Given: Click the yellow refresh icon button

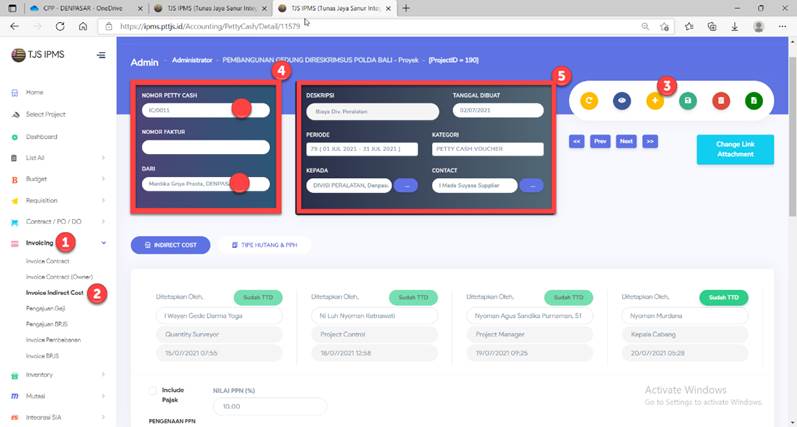Looking at the screenshot, I should [589, 101].
